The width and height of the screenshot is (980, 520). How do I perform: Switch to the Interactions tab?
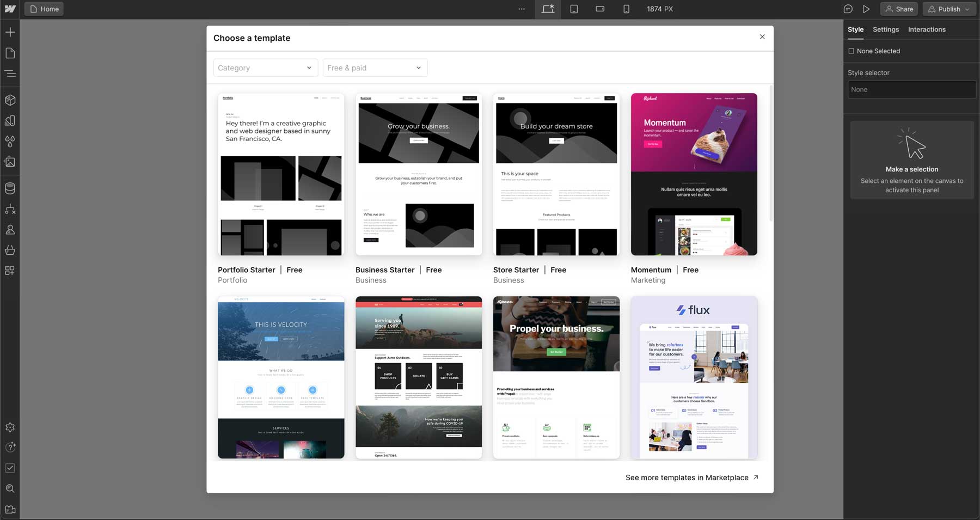(926, 29)
